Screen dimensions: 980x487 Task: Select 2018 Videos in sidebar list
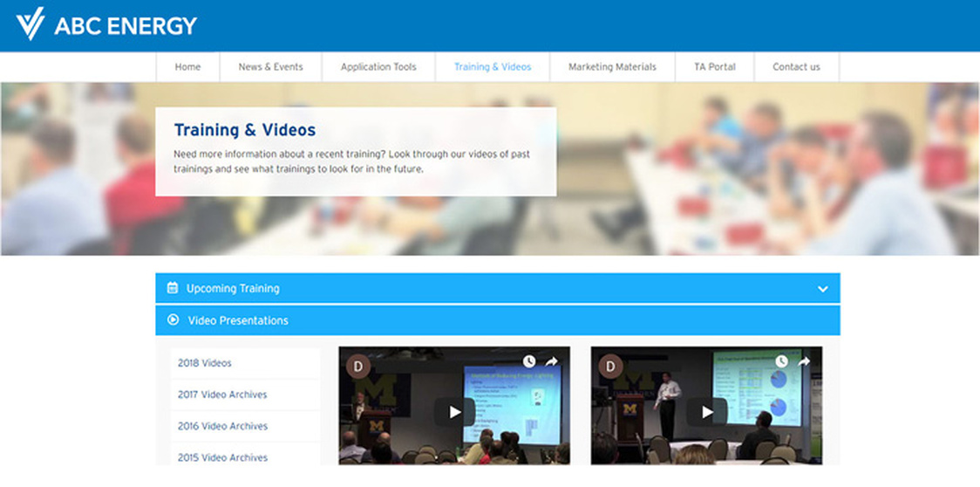pos(205,363)
